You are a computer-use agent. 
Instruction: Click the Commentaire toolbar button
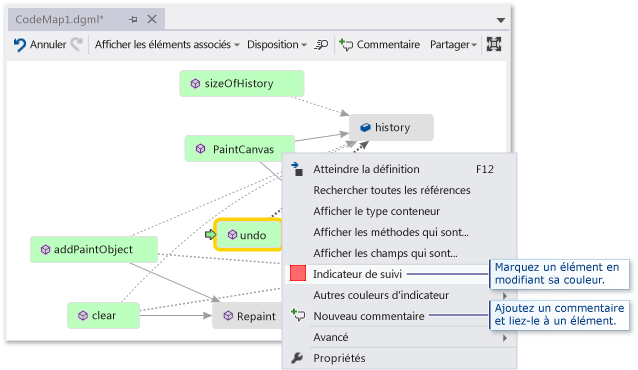379,44
